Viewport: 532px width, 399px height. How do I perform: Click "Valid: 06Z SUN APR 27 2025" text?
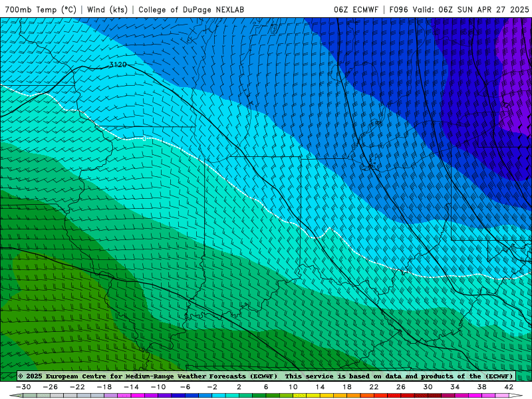click(471, 9)
